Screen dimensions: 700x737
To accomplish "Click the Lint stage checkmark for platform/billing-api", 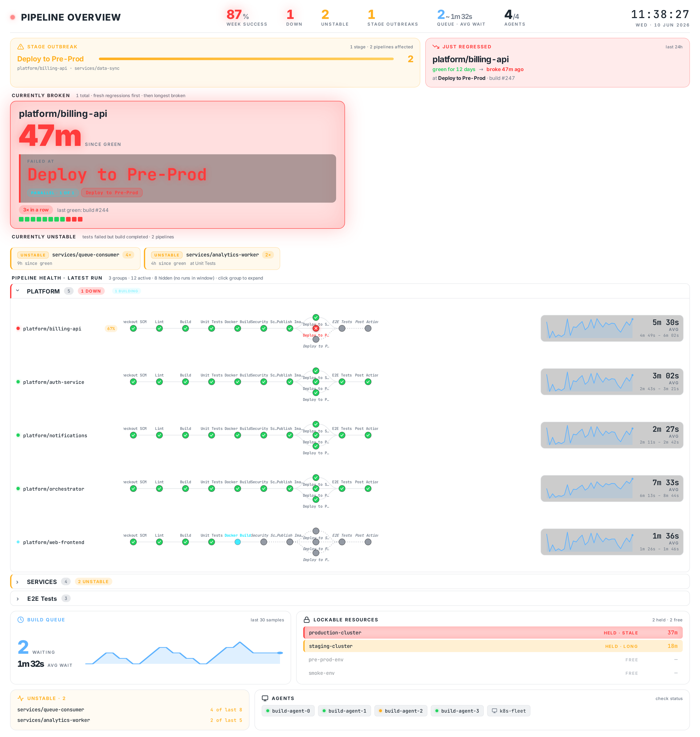I will 159,328.
